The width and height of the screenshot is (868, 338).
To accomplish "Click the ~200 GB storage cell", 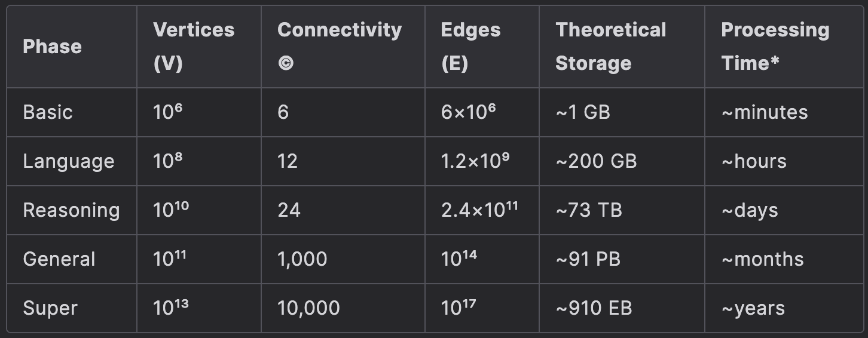I will tap(596, 161).
